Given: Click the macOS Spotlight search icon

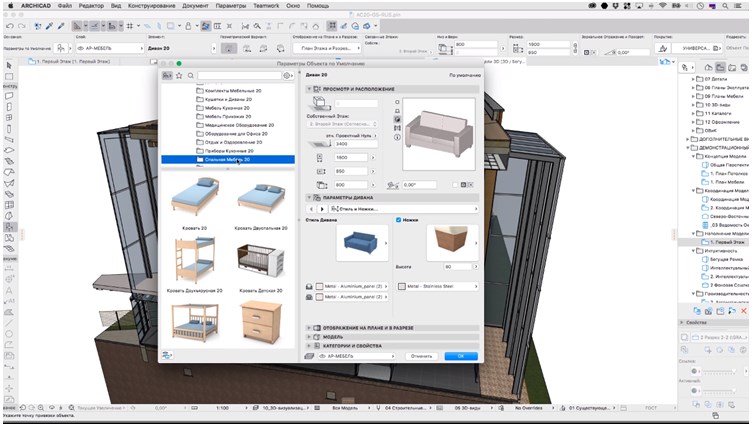Looking at the screenshot, I should (x=725, y=6).
